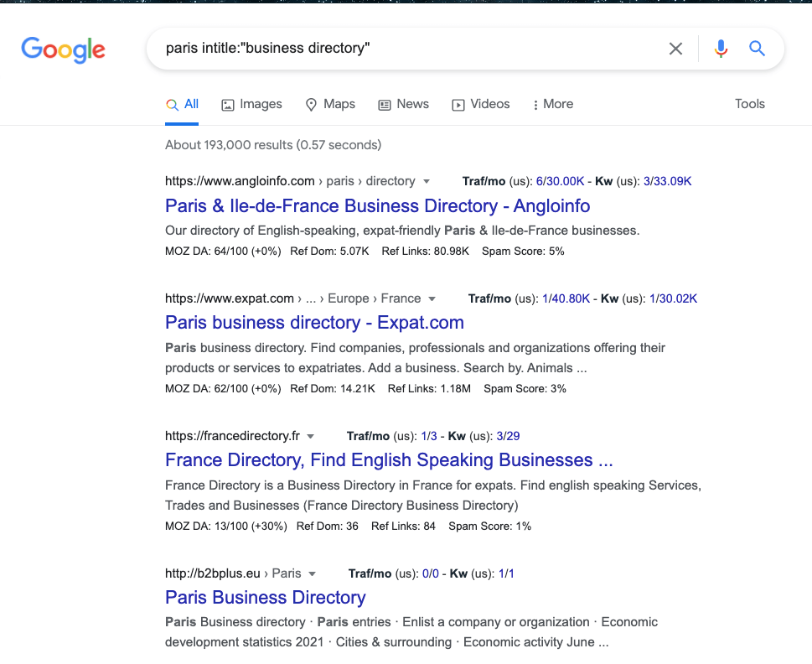Image resolution: width=812 pixels, height=664 pixels.
Task: Open the search Tools options
Action: coord(748,104)
